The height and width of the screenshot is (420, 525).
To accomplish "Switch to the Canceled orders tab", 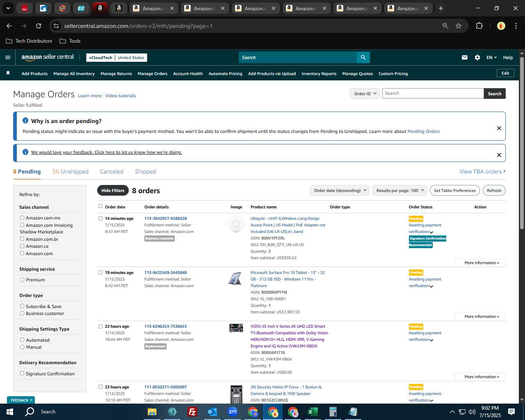I will tap(112, 171).
